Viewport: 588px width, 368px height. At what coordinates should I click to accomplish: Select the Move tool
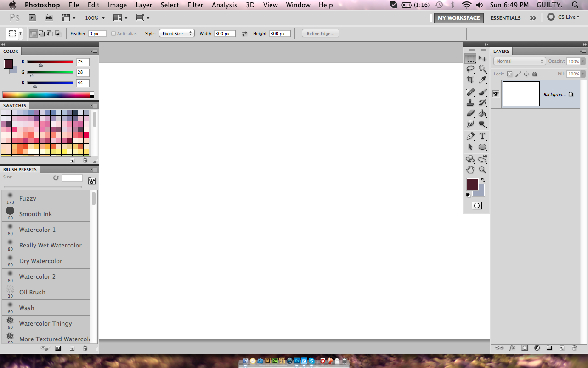coord(482,58)
